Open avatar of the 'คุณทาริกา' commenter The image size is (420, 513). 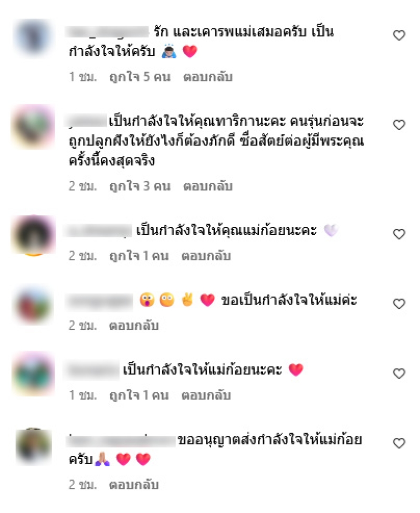coord(34,127)
